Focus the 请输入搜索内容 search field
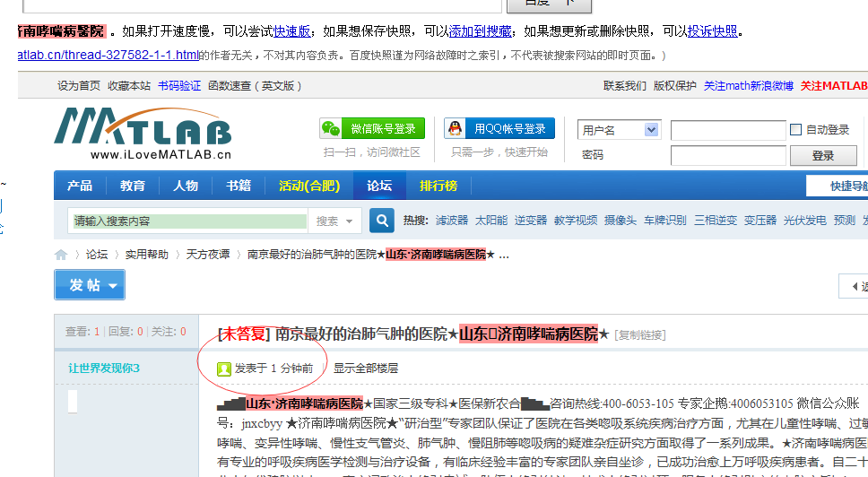Viewport: 868px width, 477px height. [188, 221]
